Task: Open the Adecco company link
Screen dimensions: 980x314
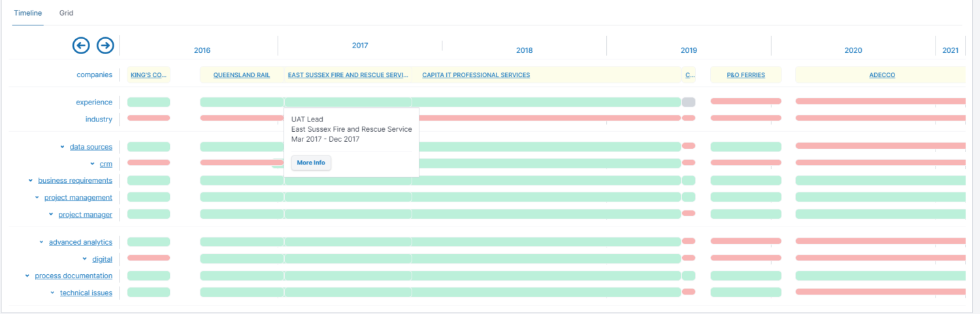Action: pos(882,75)
